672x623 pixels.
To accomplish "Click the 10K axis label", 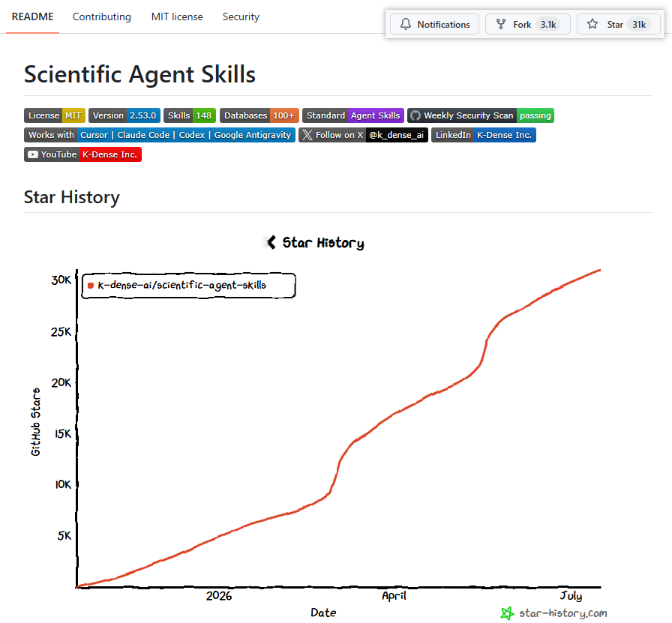I will click(63, 484).
